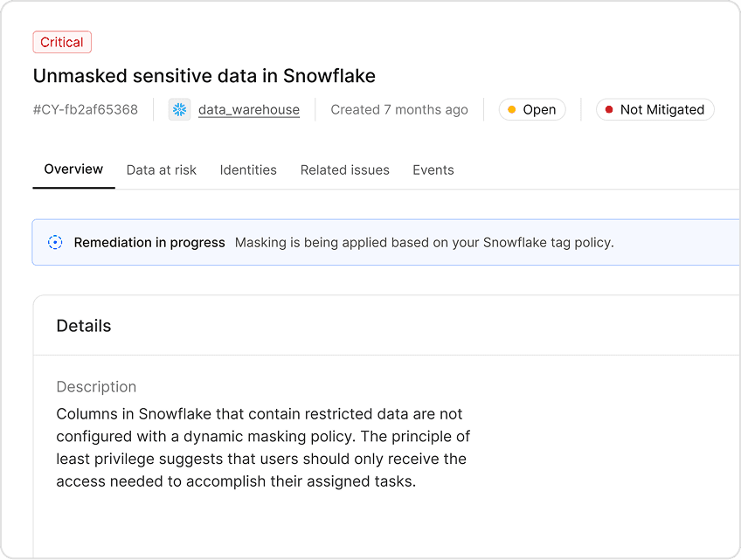Screen dimensions: 741x560
Task: Click the remediation in progress spinner icon
Action: coord(55,242)
